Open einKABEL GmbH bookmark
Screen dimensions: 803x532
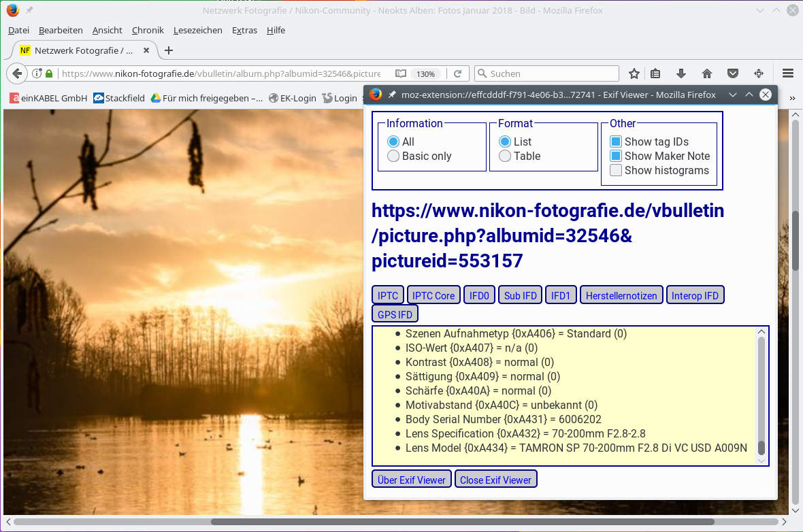pyautogui.click(x=48, y=99)
